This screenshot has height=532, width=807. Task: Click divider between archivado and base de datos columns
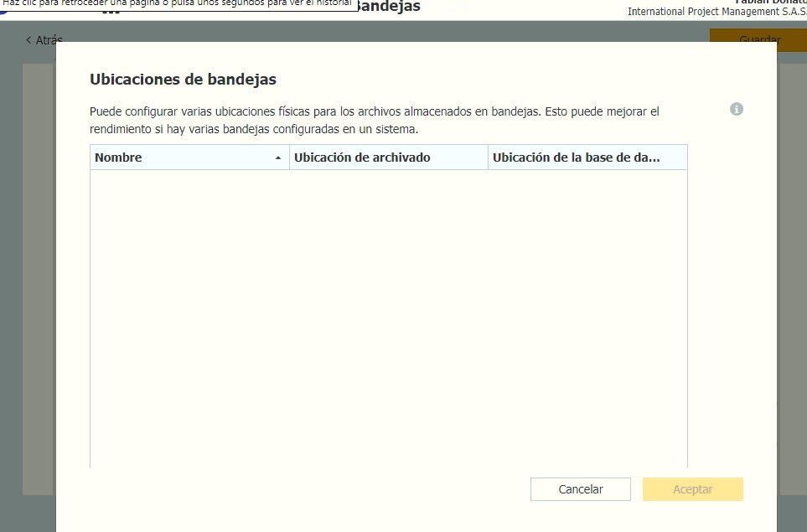[488, 158]
